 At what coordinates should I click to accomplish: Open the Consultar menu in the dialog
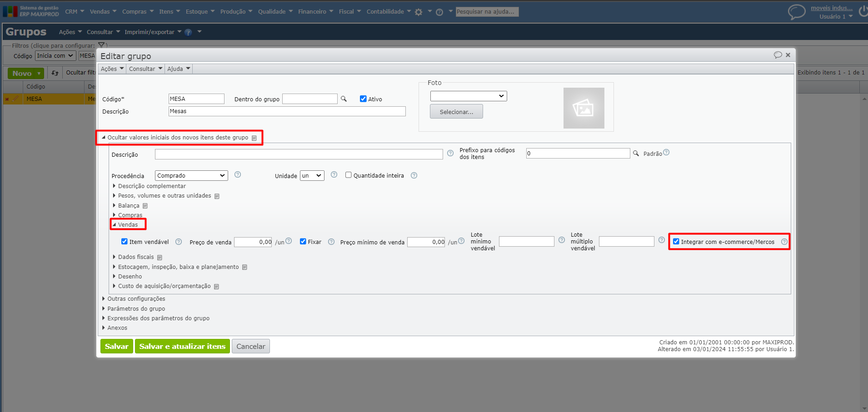145,69
